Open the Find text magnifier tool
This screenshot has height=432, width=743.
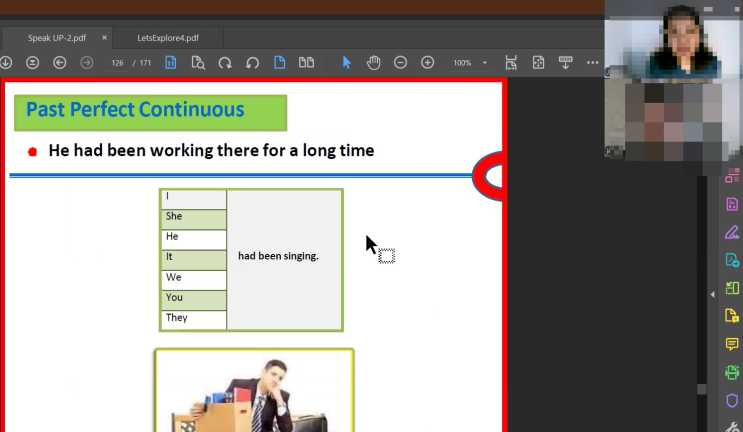coord(198,63)
